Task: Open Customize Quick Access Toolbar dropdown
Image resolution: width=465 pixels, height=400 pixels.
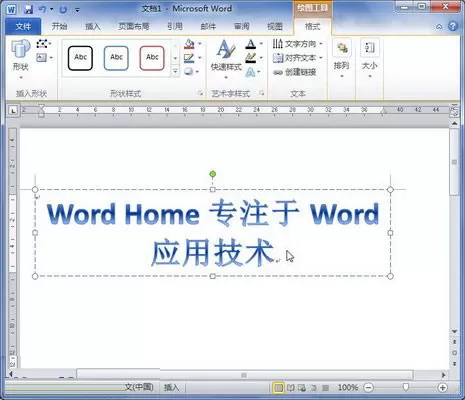Action: click(x=77, y=10)
